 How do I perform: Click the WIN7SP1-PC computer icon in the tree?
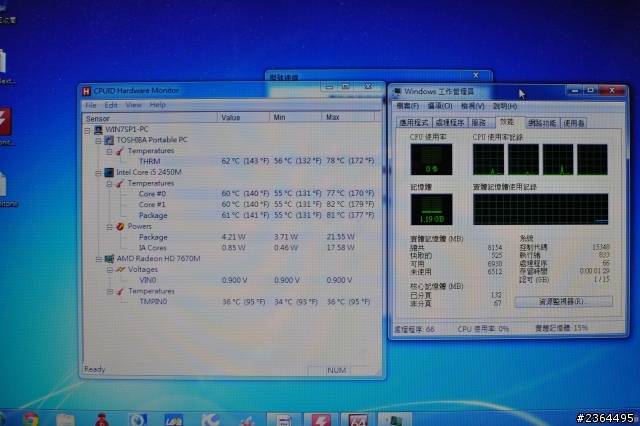98,129
